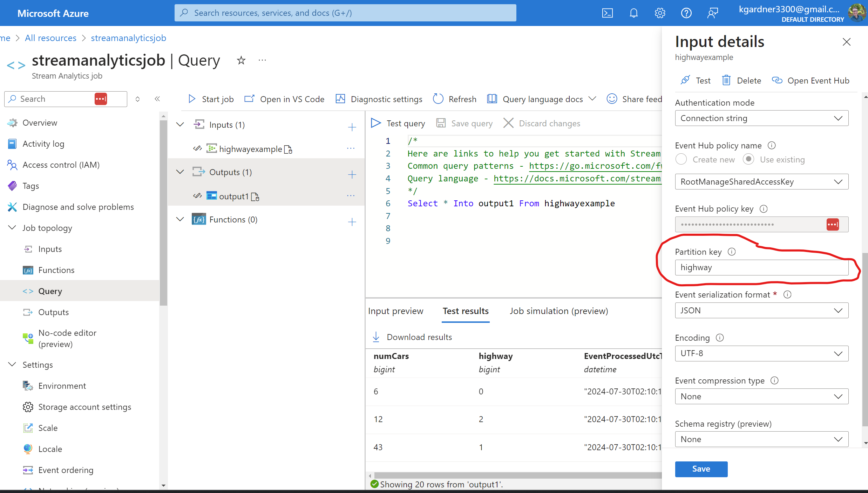The height and width of the screenshot is (493, 868).
Task: Click the Start job play icon
Action: (192, 99)
